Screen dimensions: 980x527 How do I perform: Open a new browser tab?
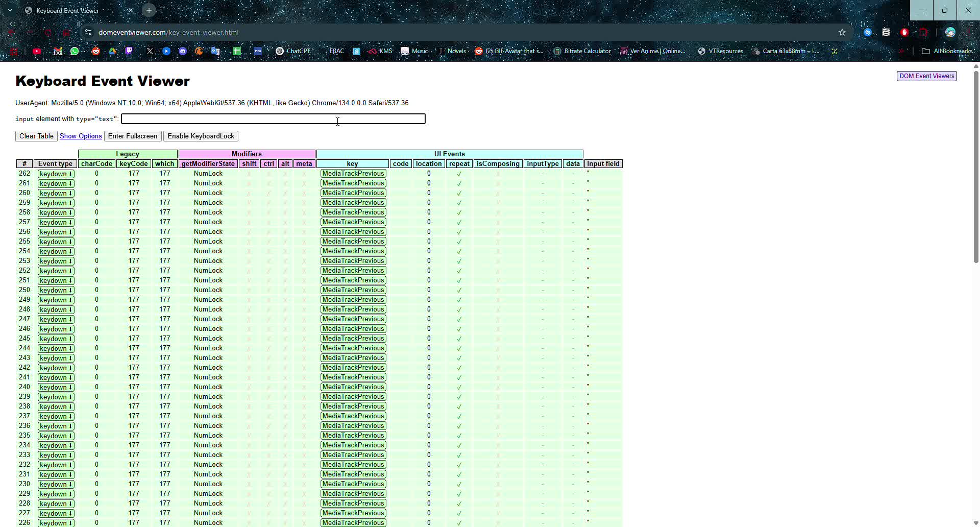[149, 10]
